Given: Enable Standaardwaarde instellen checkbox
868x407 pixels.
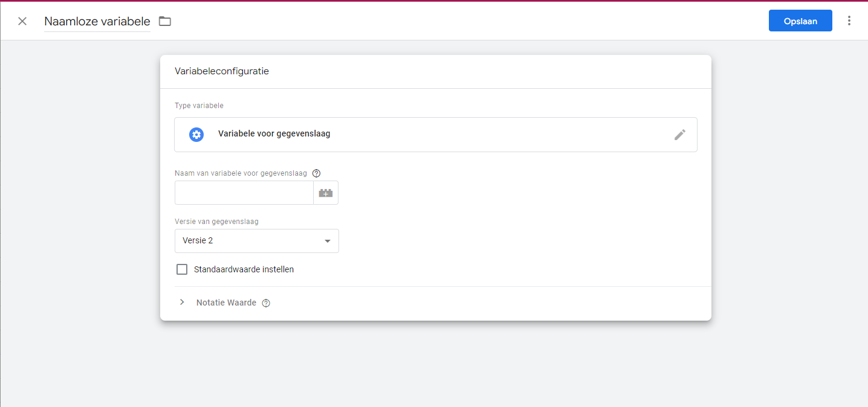Looking at the screenshot, I should point(182,269).
